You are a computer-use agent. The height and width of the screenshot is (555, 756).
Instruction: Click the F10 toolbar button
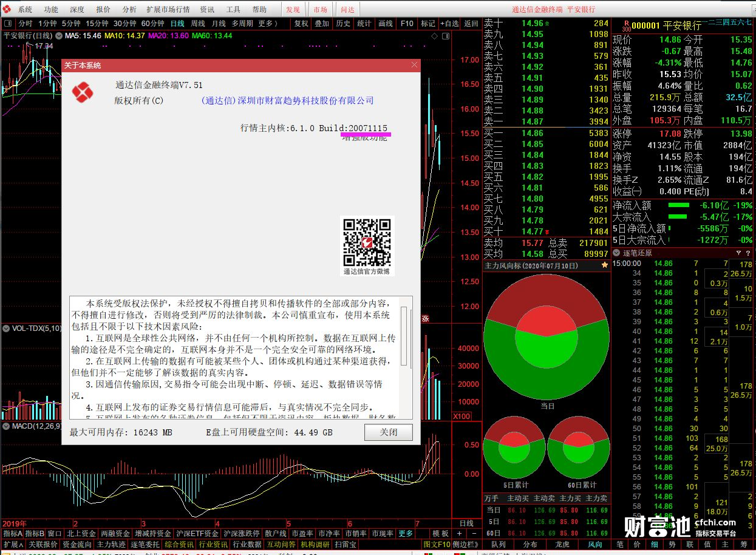[x=407, y=24]
